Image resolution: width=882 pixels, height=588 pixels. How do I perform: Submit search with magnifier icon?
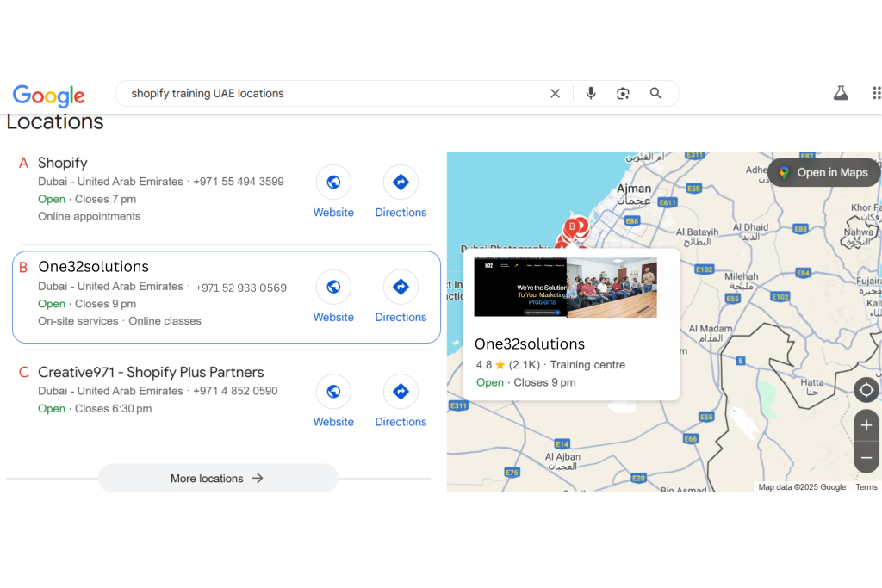tap(655, 93)
